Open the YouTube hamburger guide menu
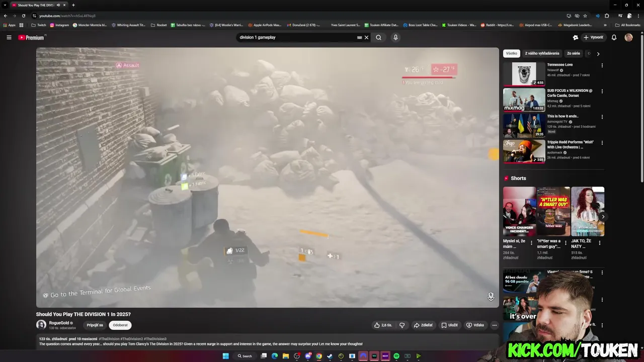The width and height of the screenshot is (644, 362). [9, 37]
